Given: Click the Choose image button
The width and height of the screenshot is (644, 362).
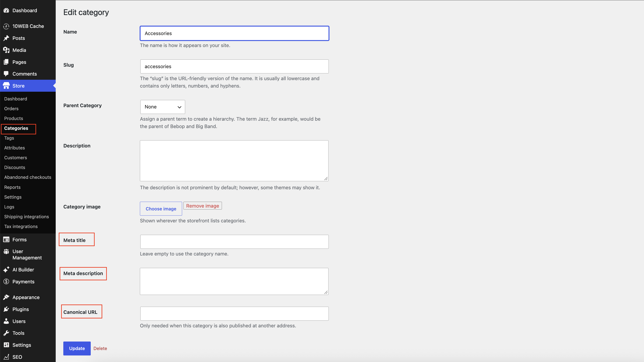Looking at the screenshot, I should tap(161, 209).
